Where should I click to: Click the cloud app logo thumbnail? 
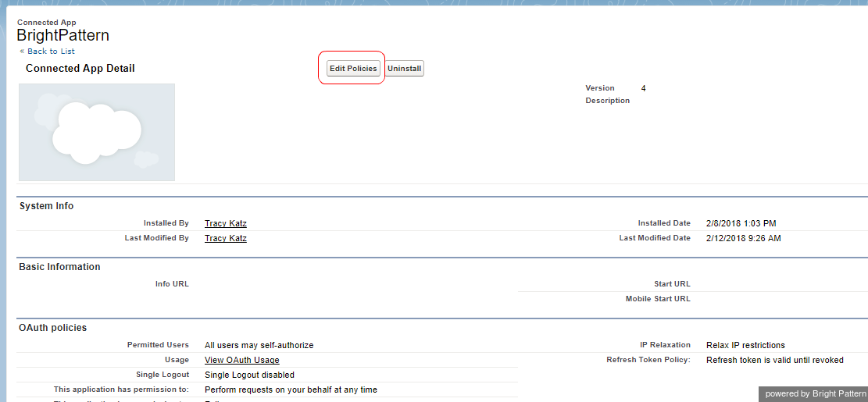tap(97, 132)
